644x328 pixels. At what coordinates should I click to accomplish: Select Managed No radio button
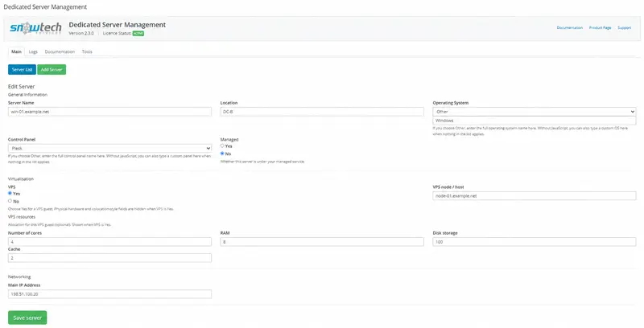pos(222,154)
